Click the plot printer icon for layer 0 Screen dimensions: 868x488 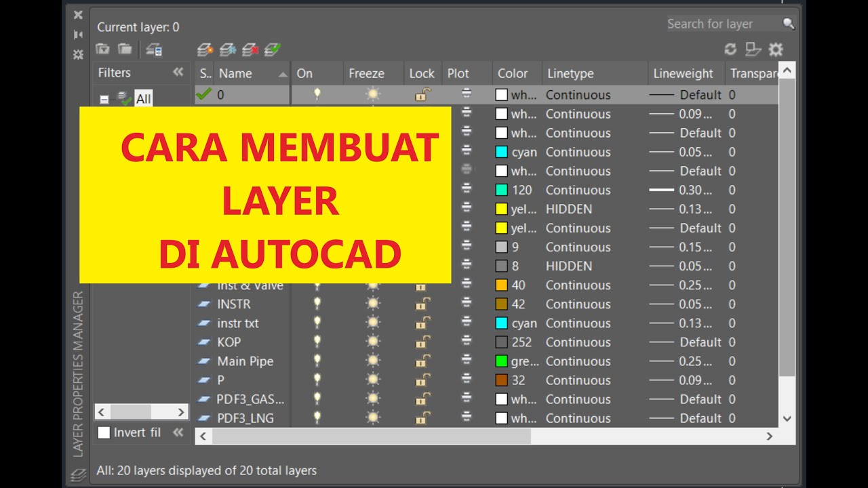coord(467,94)
